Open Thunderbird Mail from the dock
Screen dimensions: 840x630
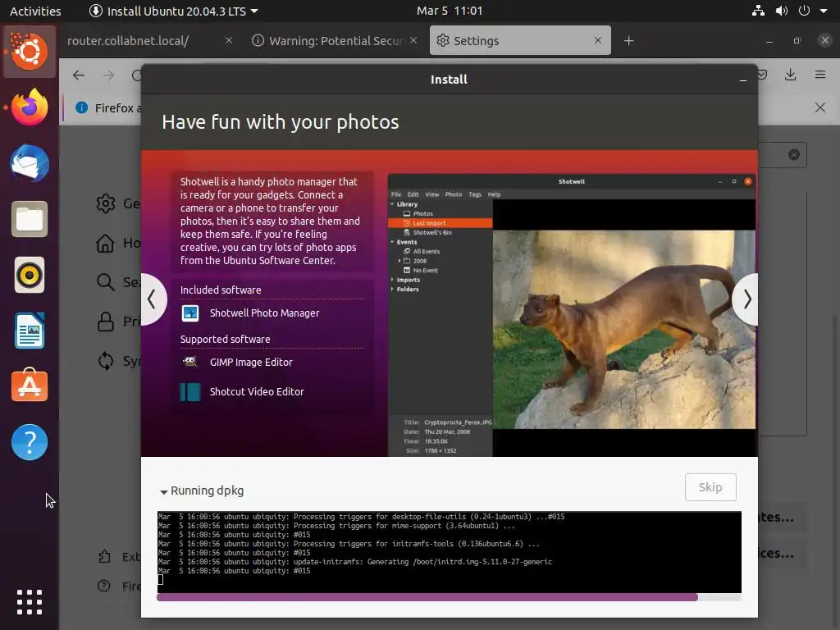[x=30, y=163]
